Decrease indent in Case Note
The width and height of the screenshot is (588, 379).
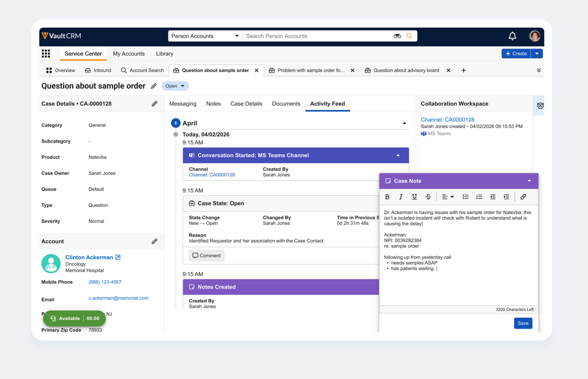(x=493, y=197)
